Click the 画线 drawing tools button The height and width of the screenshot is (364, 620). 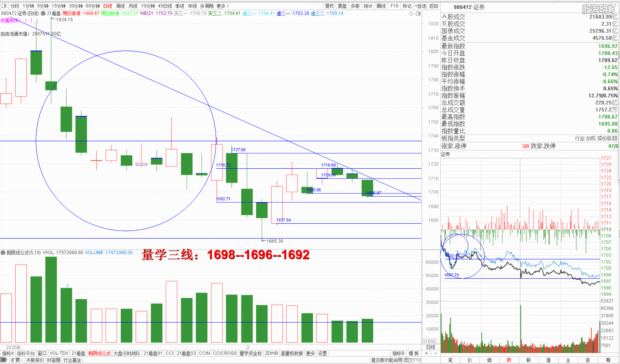(381, 6)
